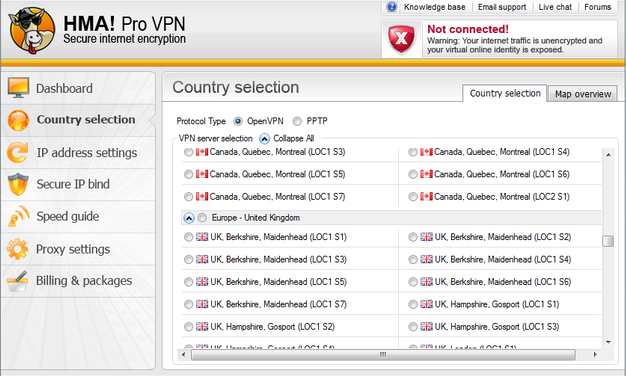This screenshot has height=376, width=626.
Task: Open Speed guide in sidebar
Action: click(x=78, y=216)
